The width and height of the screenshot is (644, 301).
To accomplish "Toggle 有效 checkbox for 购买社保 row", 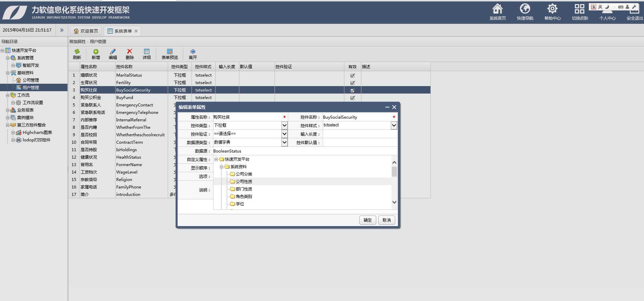I will pos(353,90).
